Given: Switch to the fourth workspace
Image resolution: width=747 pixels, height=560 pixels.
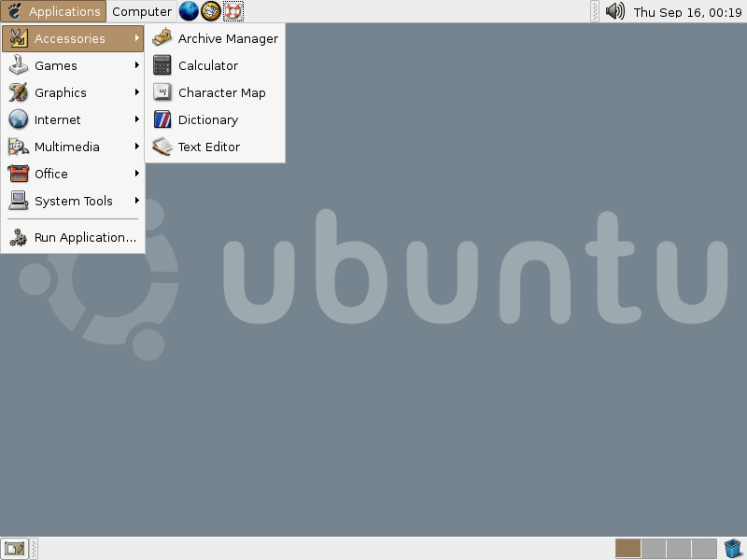Looking at the screenshot, I should (704, 549).
